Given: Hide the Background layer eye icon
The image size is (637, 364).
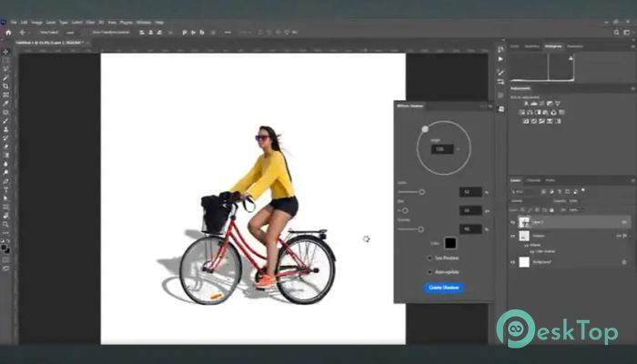Looking at the screenshot, I should pyautogui.click(x=512, y=262).
